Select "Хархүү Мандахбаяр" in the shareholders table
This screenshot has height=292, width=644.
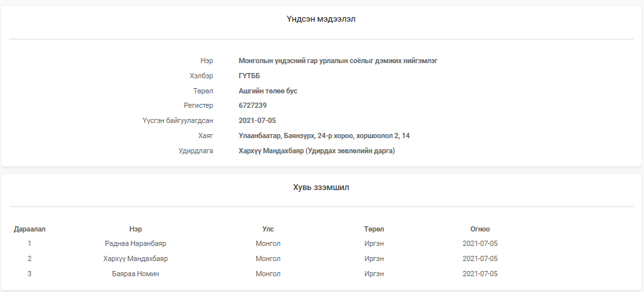[136, 258]
